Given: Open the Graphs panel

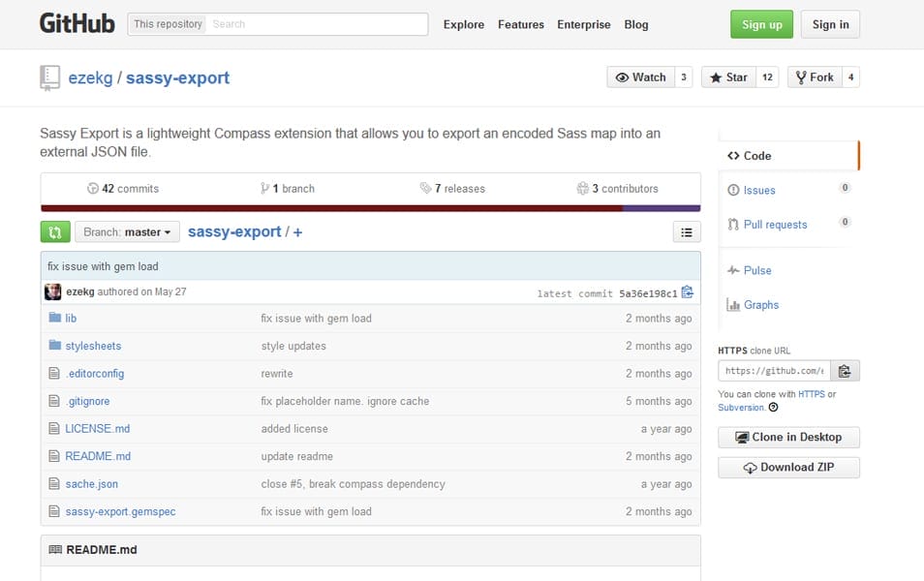Looking at the screenshot, I should pyautogui.click(x=733, y=304).
